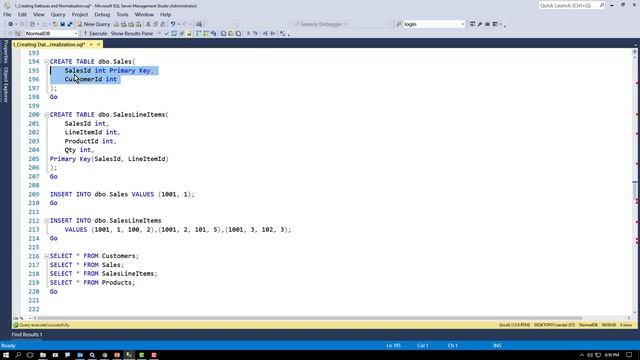
Task: Click 'Query executed successfully' status text
Action: [44, 325]
